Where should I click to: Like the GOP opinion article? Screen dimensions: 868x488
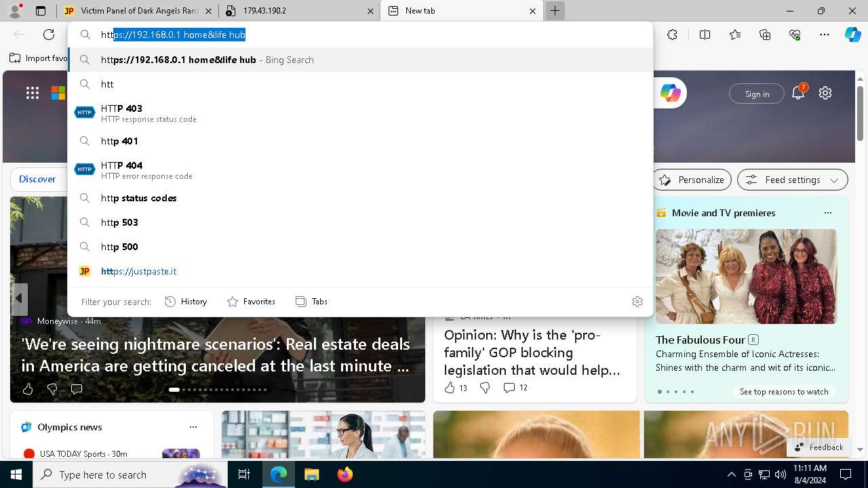[x=456, y=388]
